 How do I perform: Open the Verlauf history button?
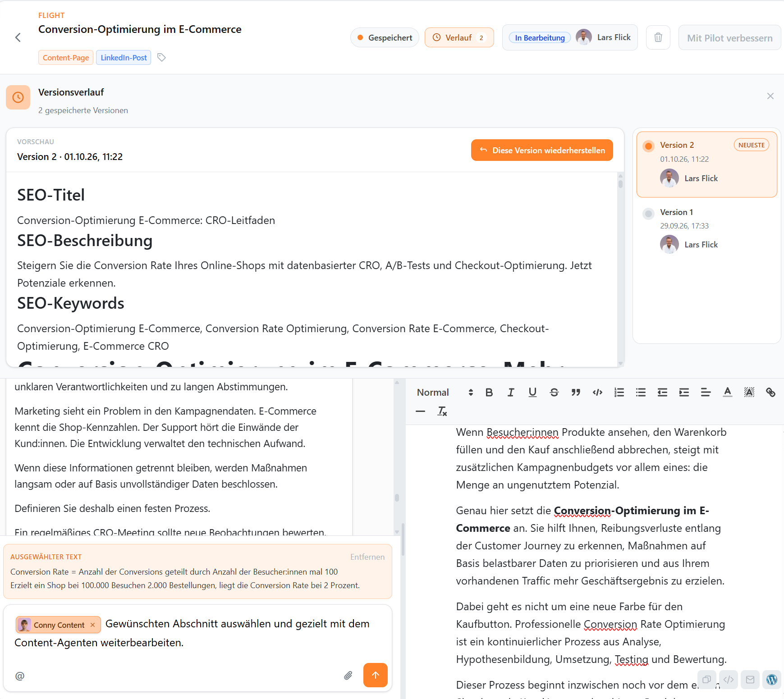pyautogui.click(x=459, y=37)
